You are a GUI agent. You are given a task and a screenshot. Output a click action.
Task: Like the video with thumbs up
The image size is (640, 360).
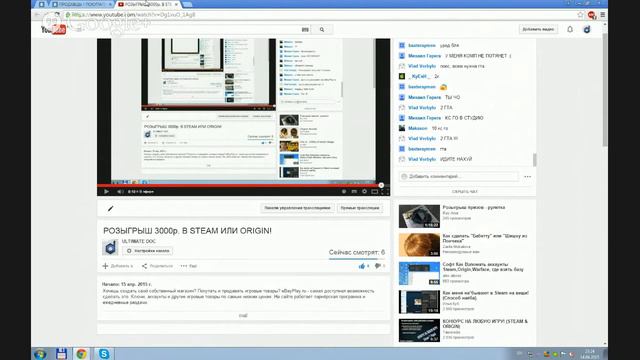pyautogui.click(x=363, y=266)
